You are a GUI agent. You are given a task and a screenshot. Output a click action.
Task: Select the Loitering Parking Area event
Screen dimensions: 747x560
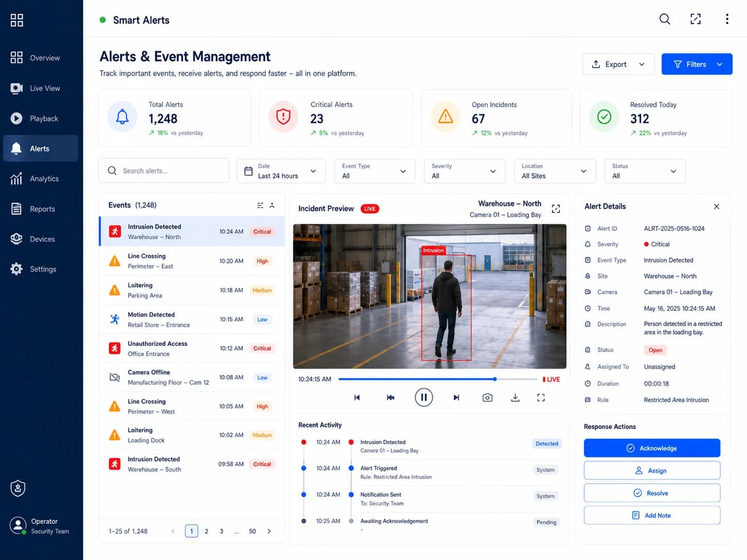point(192,290)
